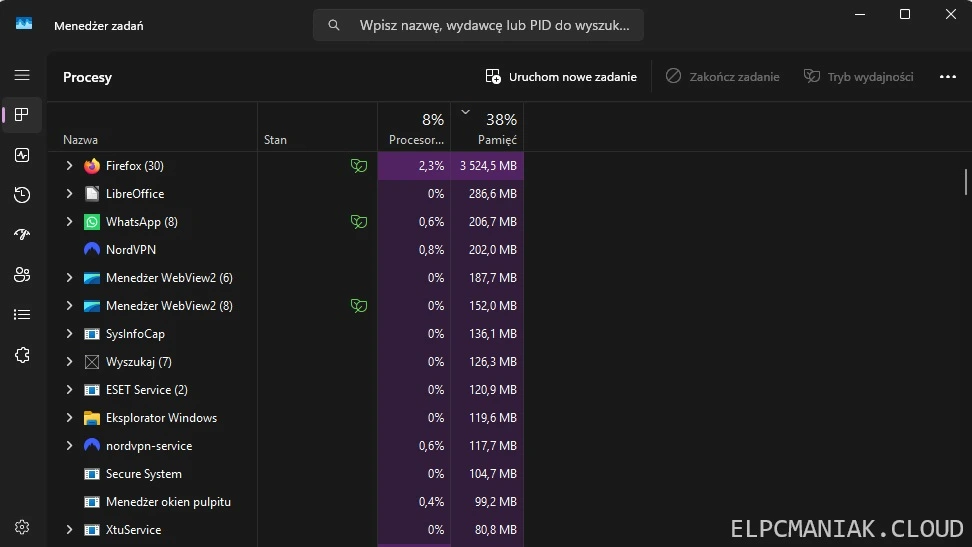Expand the Firefox (30) process group

tap(69, 166)
